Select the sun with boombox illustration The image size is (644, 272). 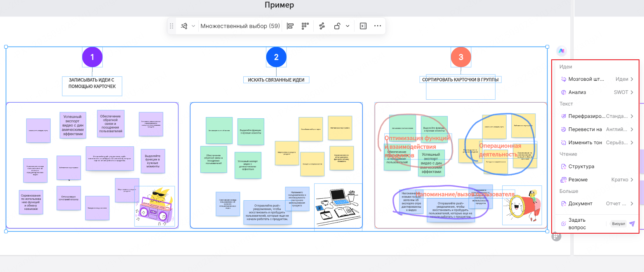click(154, 206)
